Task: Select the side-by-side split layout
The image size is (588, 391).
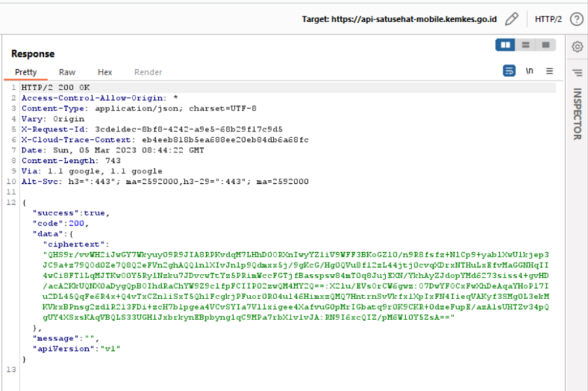Action: (x=505, y=45)
